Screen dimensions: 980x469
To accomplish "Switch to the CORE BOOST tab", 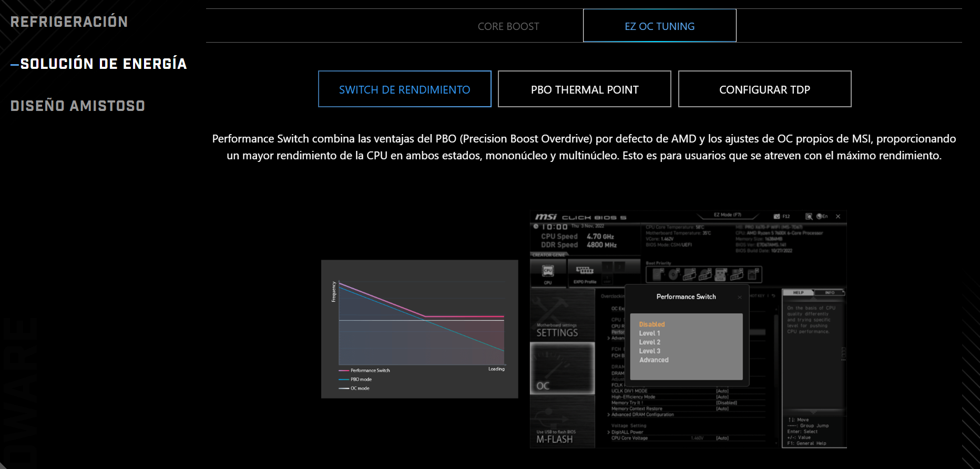I will point(508,26).
